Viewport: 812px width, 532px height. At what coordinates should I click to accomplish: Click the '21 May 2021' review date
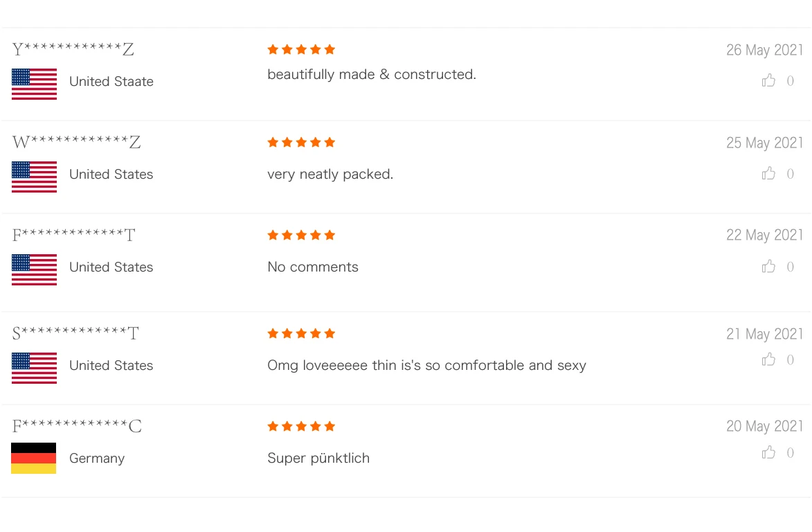tap(764, 334)
